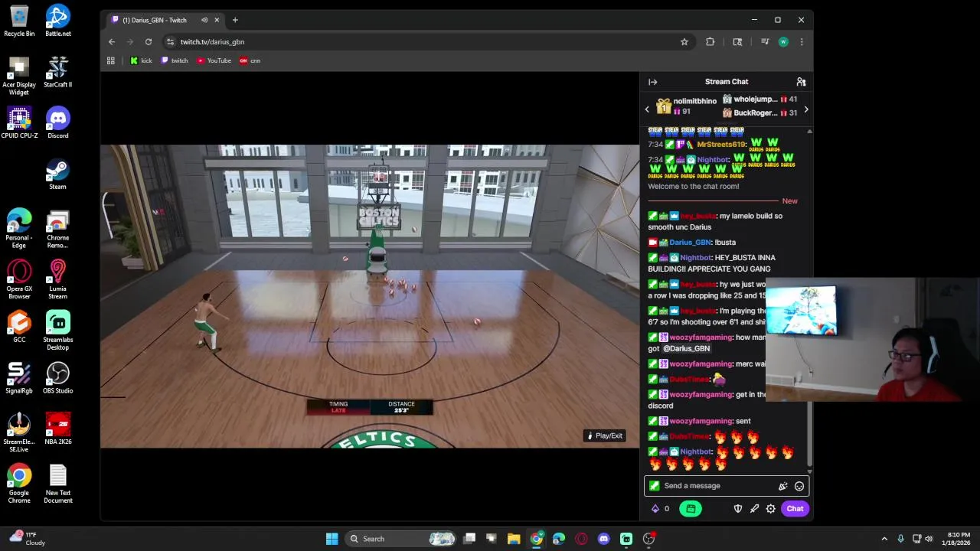This screenshot has height=551, width=980.
Task: Click the New messages divider label
Action: coord(789,201)
